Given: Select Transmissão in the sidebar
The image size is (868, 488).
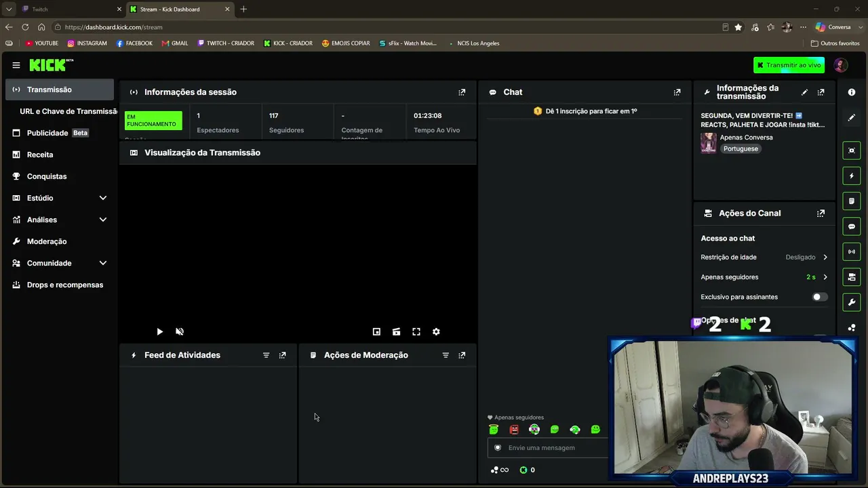Looking at the screenshot, I should click(60, 89).
